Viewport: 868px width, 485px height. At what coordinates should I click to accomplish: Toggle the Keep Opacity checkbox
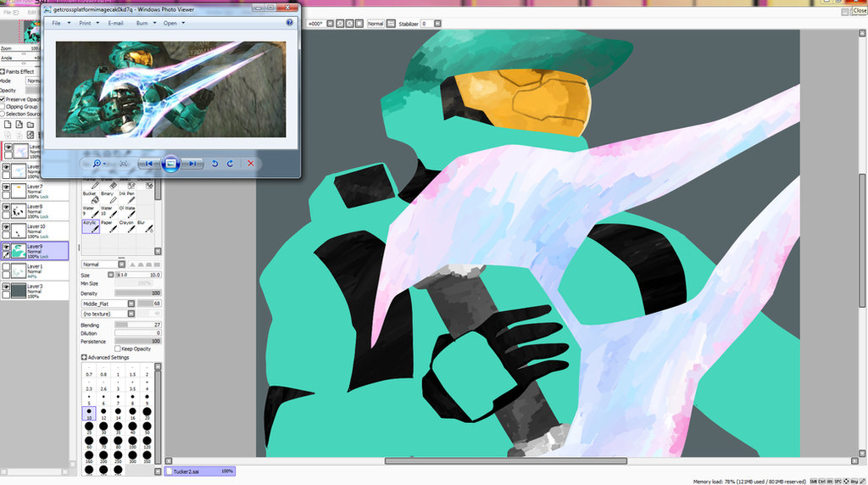pos(117,348)
